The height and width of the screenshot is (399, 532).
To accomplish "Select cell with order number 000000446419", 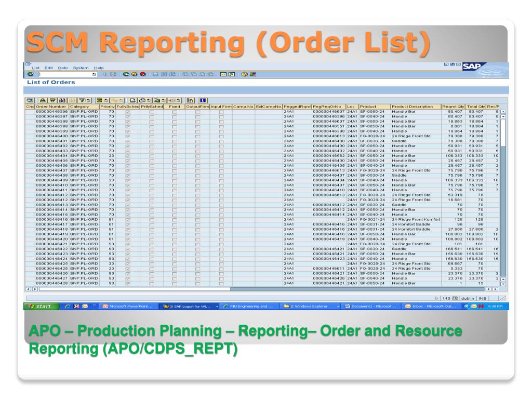I will [x=52, y=234].
